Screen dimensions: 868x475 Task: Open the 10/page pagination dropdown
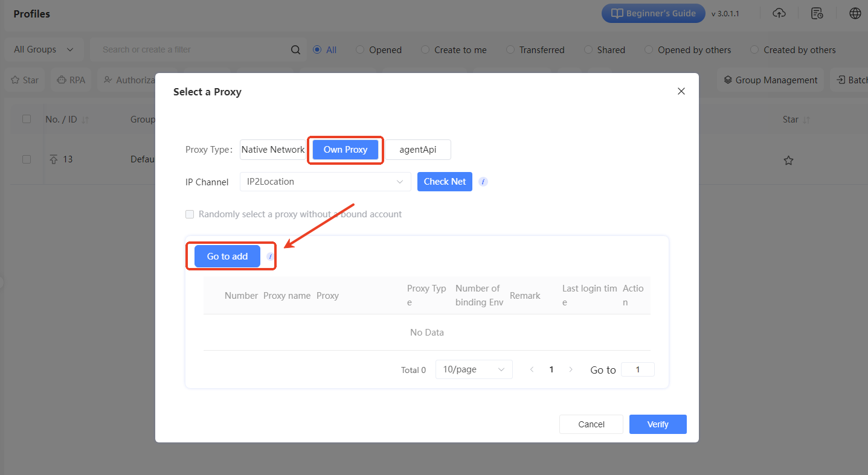474,369
